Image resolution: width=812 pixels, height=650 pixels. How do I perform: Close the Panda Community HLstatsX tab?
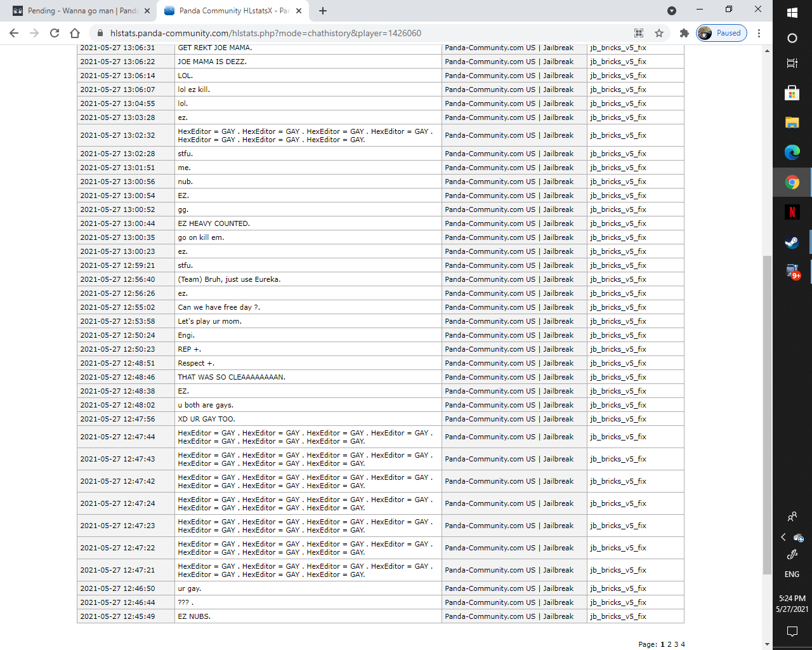pyautogui.click(x=299, y=11)
